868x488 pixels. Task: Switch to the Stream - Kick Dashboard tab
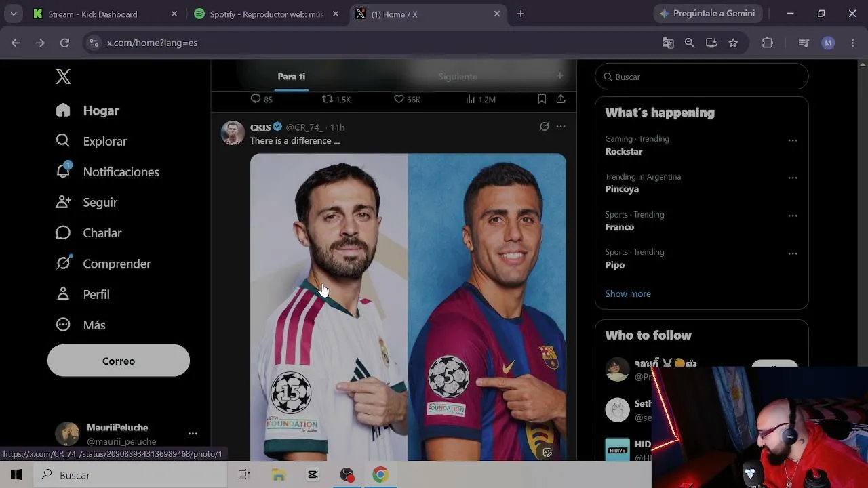tap(106, 14)
